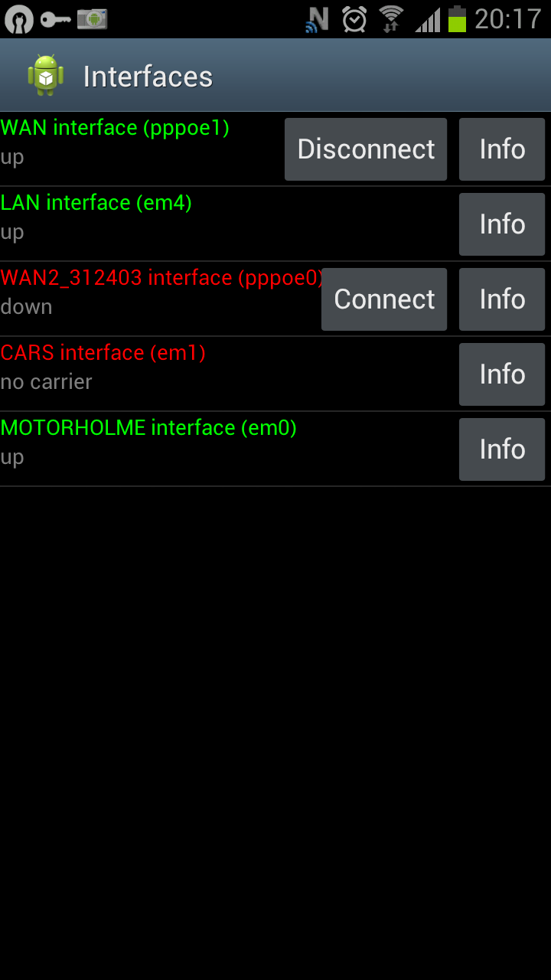Image resolution: width=551 pixels, height=980 pixels.
Task: Tap the cellular signal strength icon
Action: (428, 19)
